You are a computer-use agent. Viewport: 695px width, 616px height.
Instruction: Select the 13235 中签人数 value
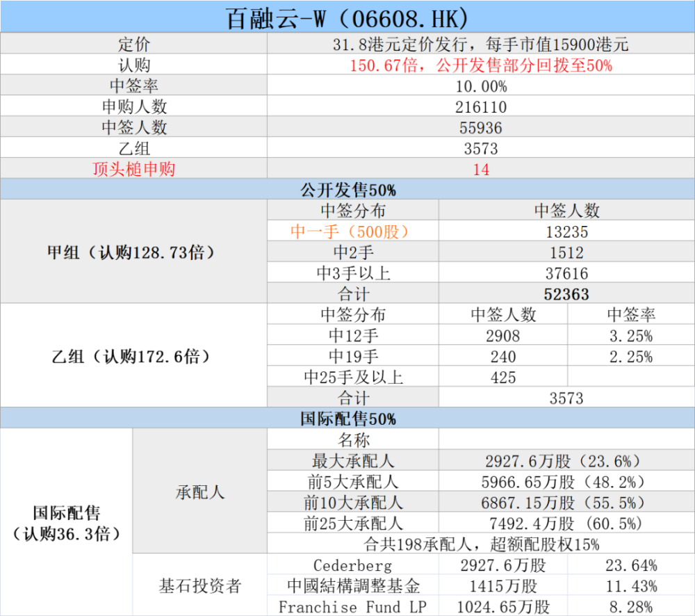click(x=566, y=232)
